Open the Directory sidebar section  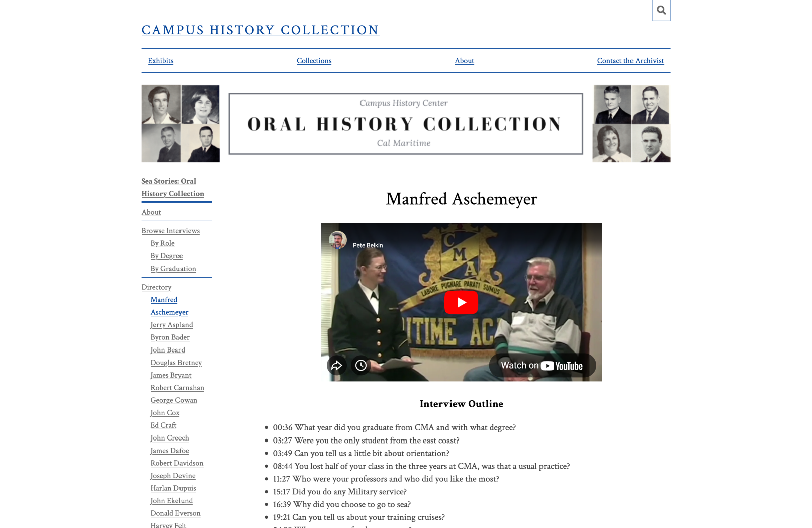pos(156,287)
